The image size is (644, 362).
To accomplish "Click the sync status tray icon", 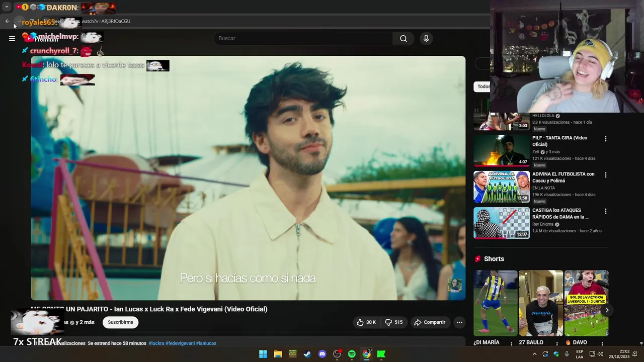I will click(x=545, y=354).
